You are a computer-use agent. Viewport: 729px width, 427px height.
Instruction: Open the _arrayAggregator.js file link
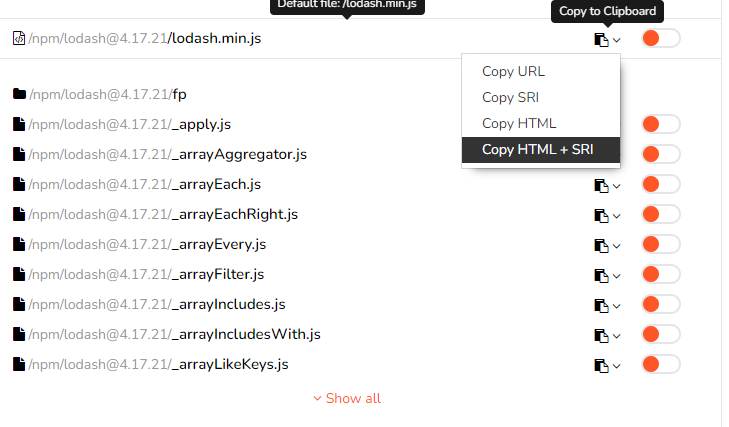tap(167, 154)
